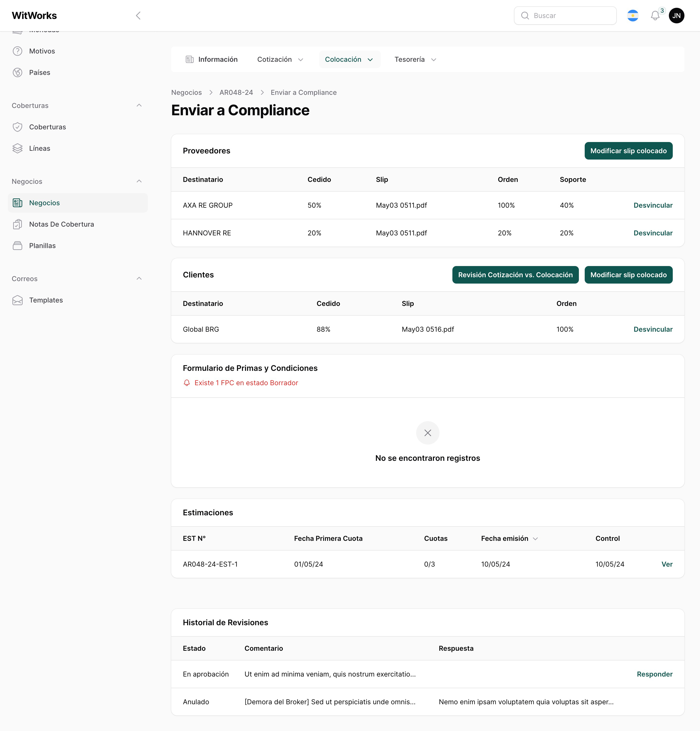This screenshot has height=731, width=700.
Task: Click the Nemo enim ipsam response text
Action: pos(526,702)
